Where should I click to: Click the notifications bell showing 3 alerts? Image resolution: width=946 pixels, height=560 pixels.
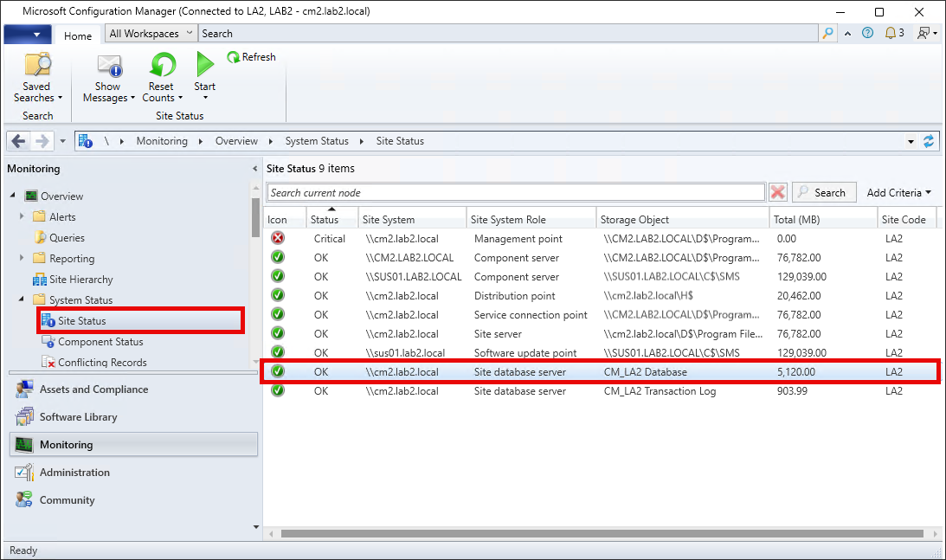pos(891,33)
